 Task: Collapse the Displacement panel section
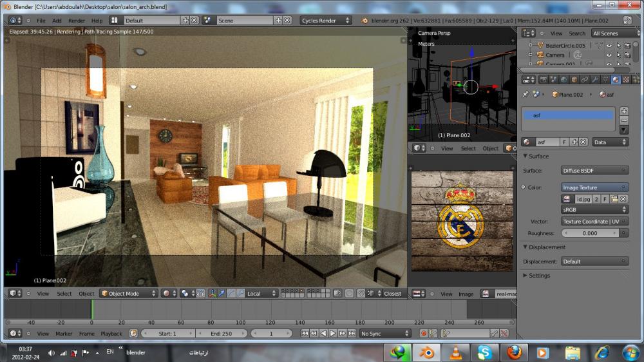(525, 247)
